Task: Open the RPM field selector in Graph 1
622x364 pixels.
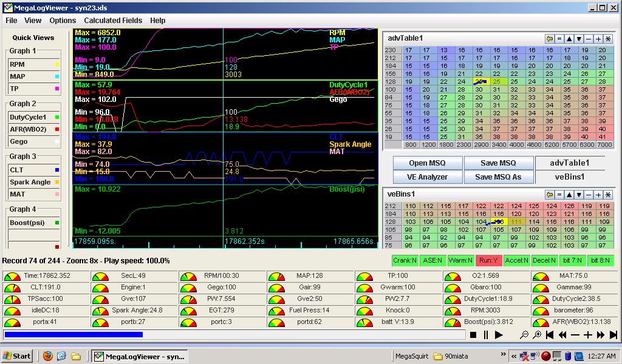Action: (x=34, y=64)
